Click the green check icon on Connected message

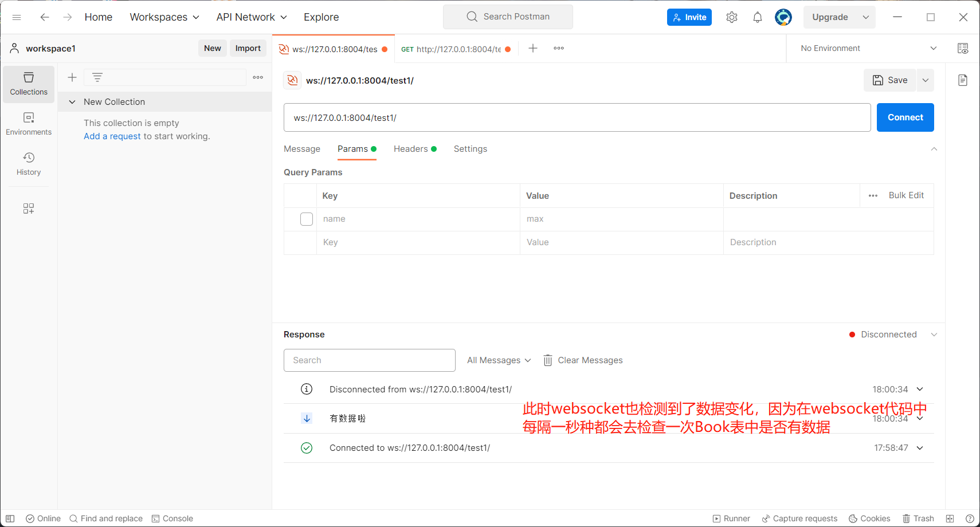[307, 448]
